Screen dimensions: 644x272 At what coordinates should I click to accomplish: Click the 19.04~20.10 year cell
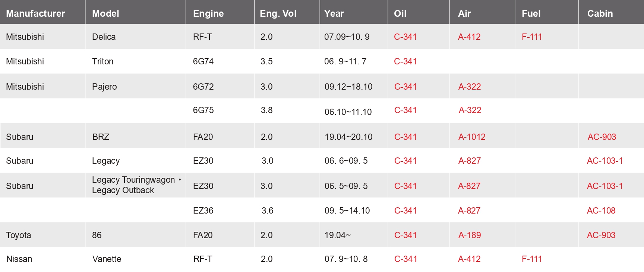pos(348,137)
